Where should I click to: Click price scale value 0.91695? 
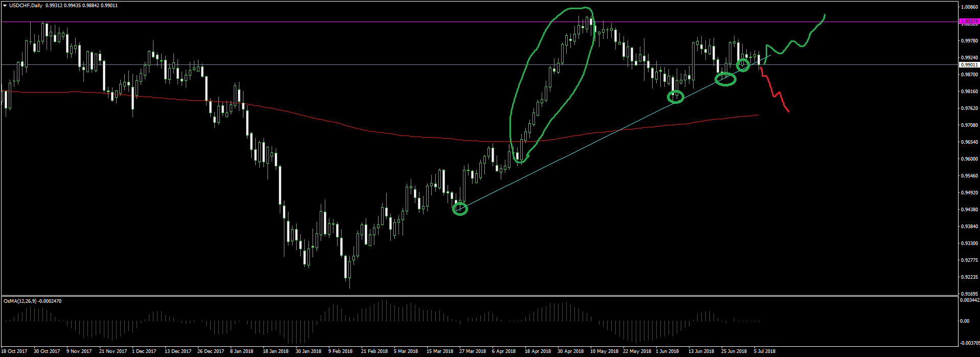click(x=969, y=294)
